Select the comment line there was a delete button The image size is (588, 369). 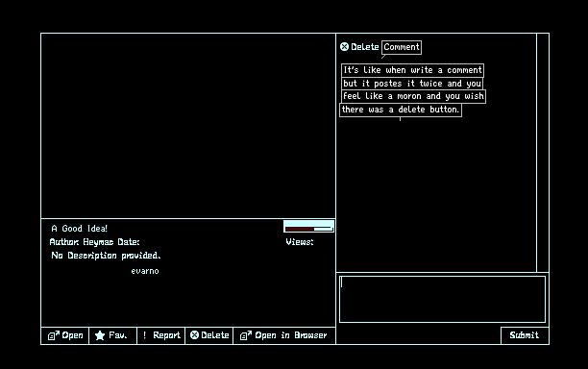(401, 110)
